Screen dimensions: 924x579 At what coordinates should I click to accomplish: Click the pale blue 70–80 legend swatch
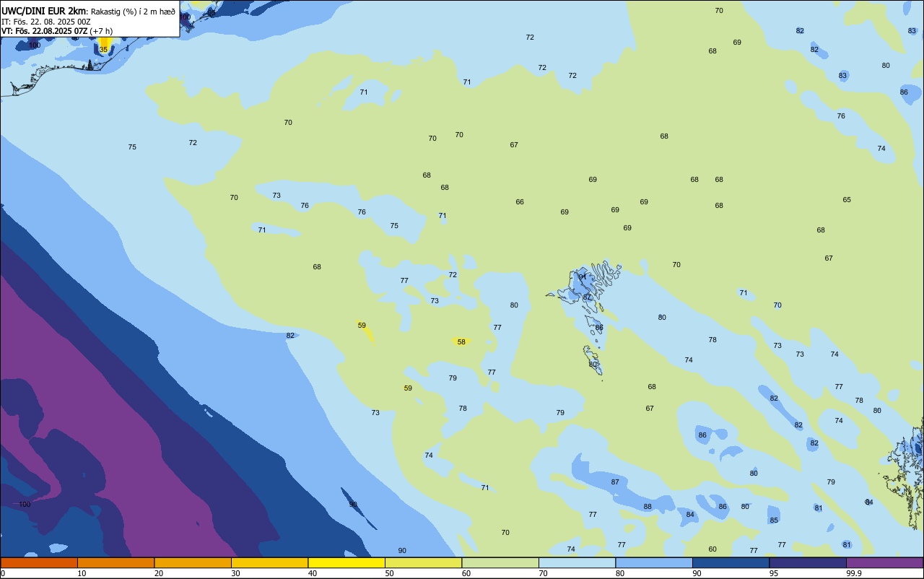[577, 562]
